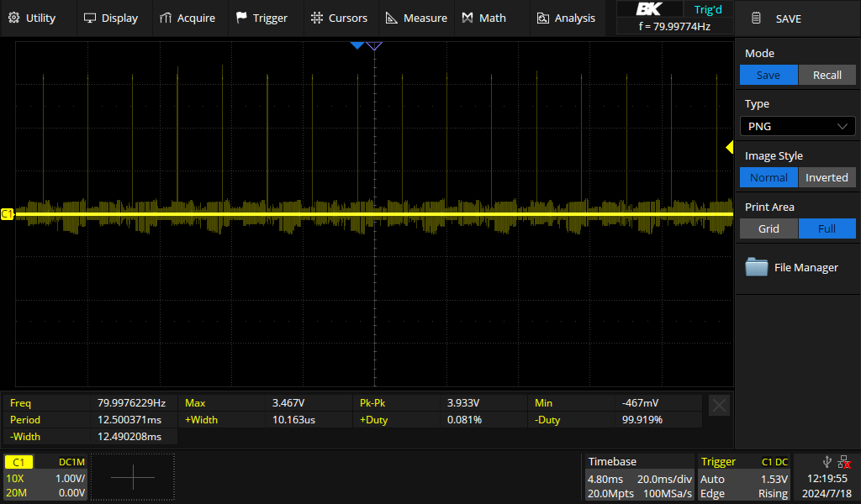Set Print Area to Grid
This screenshot has width=861, height=504.
[x=768, y=228]
